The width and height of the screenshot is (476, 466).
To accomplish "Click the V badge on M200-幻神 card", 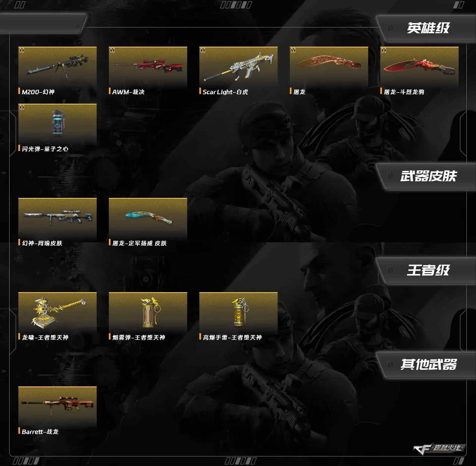I will pos(22,50).
